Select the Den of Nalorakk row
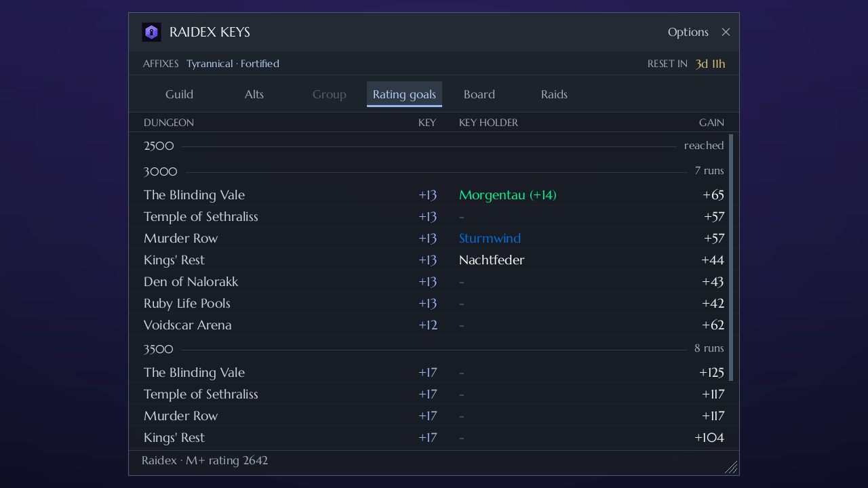Viewport: 868px width, 488px height. pyautogui.click(x=434, y=282)
